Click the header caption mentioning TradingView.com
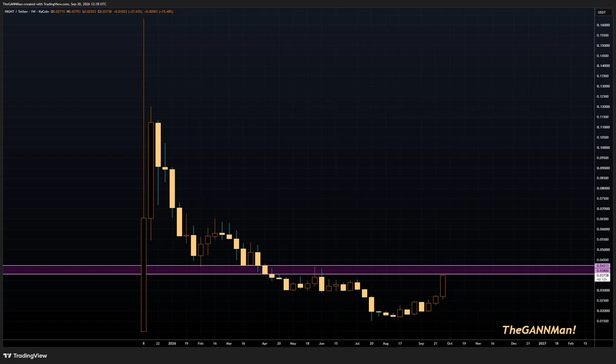Image resolution: width=616 pixels, height=364 pixels. (54, 4)
